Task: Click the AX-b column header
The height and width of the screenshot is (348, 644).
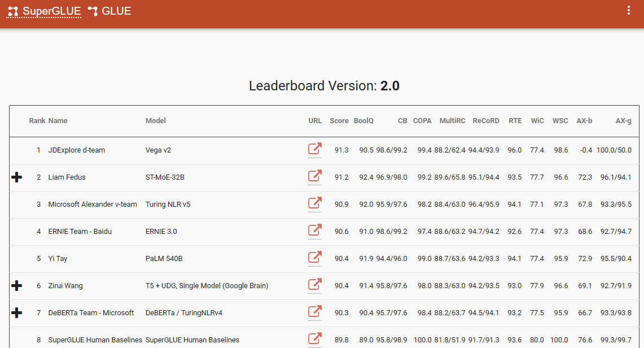Action: coord(584,121)
